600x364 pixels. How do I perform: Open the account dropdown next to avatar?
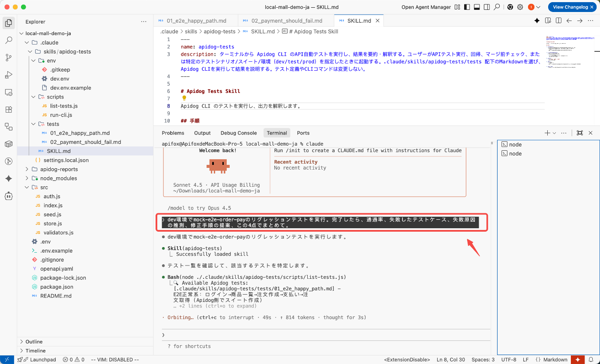tap(538, 7)
